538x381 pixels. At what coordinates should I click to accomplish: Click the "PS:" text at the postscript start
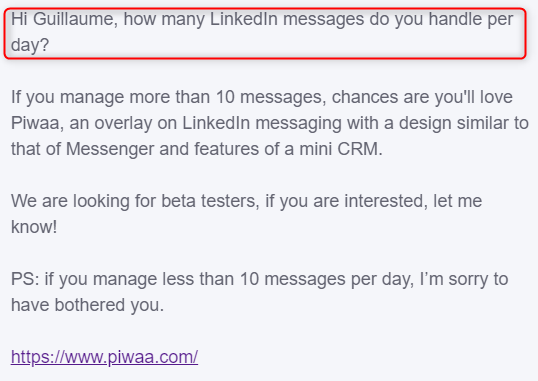pyautogui.click(x=25, y=279)
